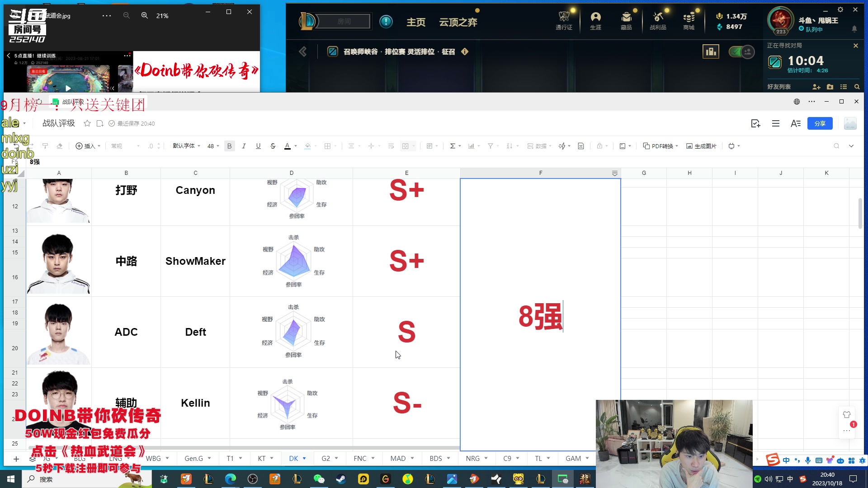Switch to the FNC sheet tab
This screenshot has height=488, width=868.
[360, 458]
